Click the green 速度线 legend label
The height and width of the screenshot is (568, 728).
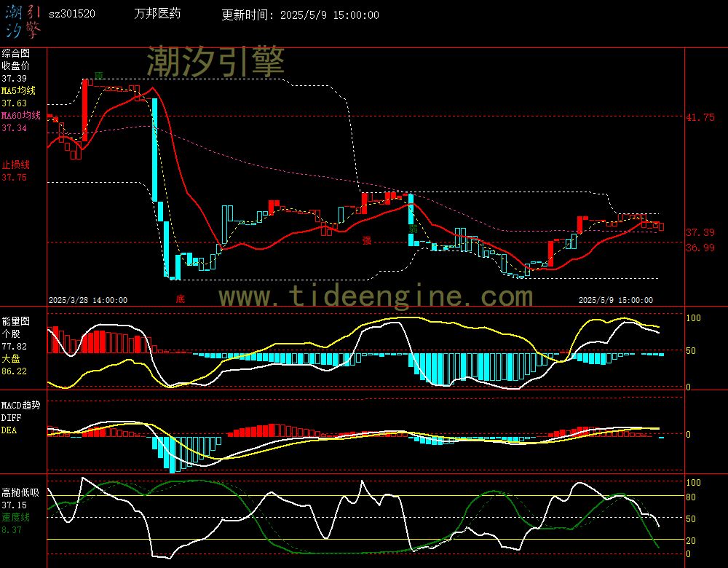click(16, 517)
